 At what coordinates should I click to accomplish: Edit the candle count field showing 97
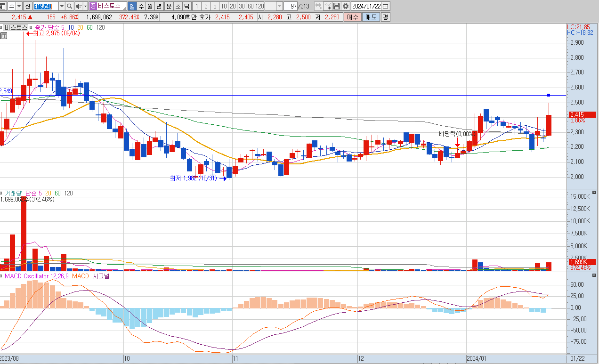click(x=291, y=6)
